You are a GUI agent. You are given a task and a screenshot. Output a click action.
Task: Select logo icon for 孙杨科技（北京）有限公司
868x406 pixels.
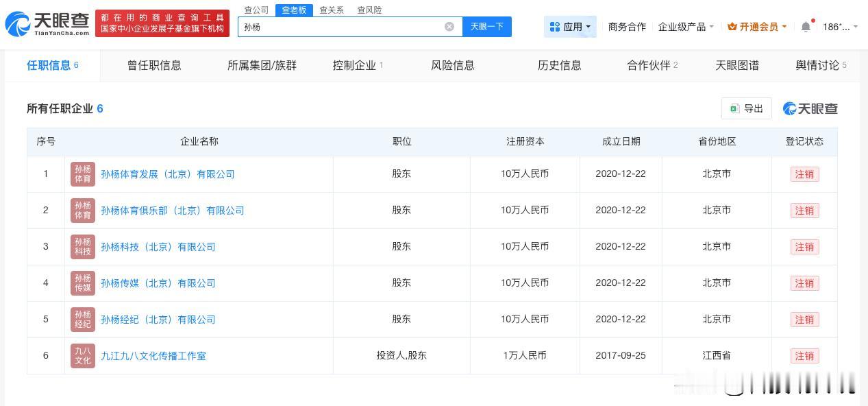point(83,247)
